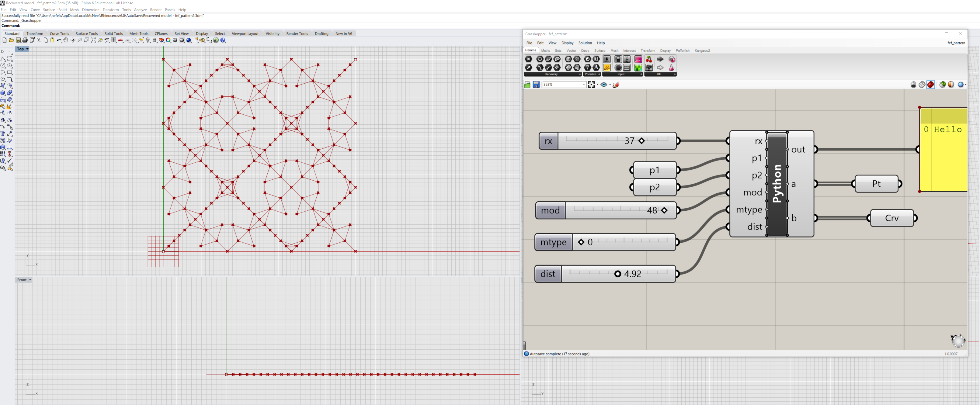The image size is (980, 405).
Task: Click the rx slider handle at 37
Action: 641,141
